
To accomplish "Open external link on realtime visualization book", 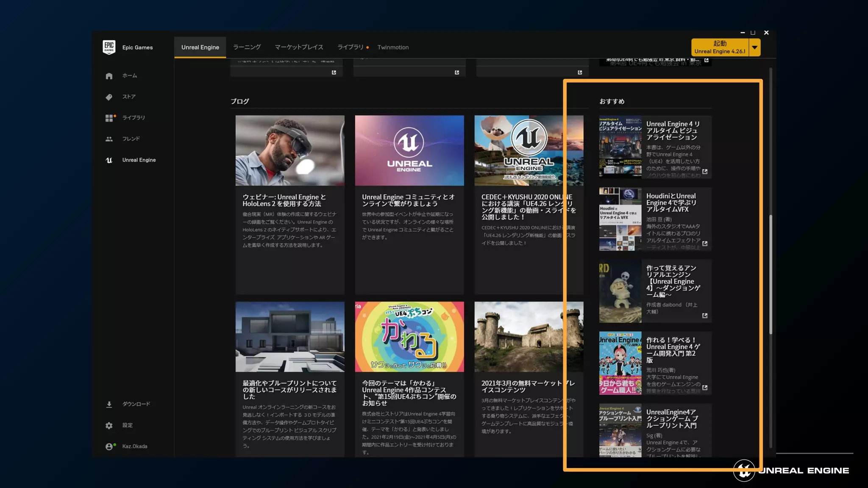I will [705, 172].
